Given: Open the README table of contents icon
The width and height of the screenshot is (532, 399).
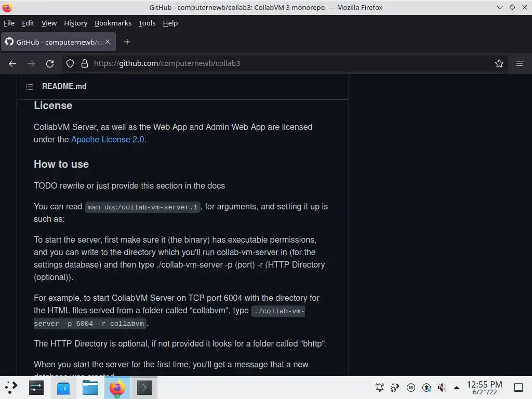Looking at the screenshot, I should click(30, 87).
